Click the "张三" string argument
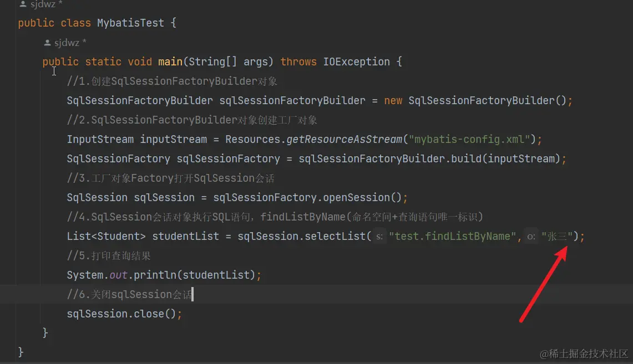Viewport: 633px width, 364px height. (557, 236)
